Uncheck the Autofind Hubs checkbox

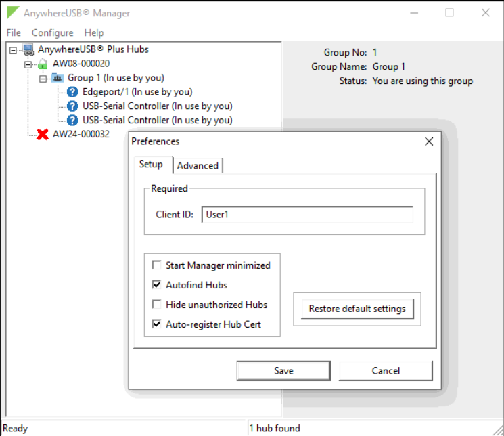click(x=156, y=285)
